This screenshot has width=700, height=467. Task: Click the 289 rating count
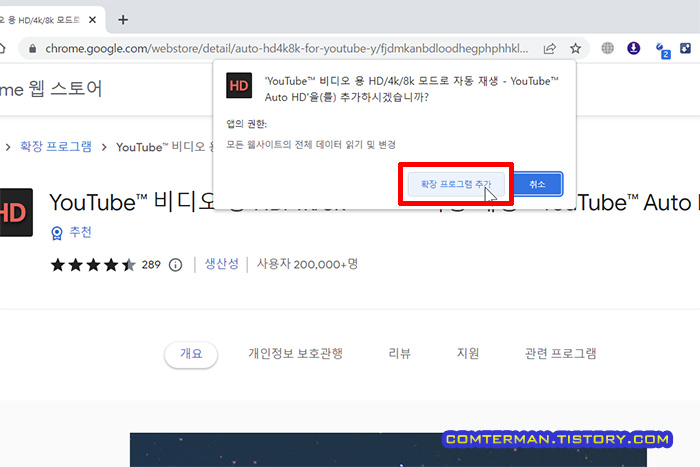[151, 265]
